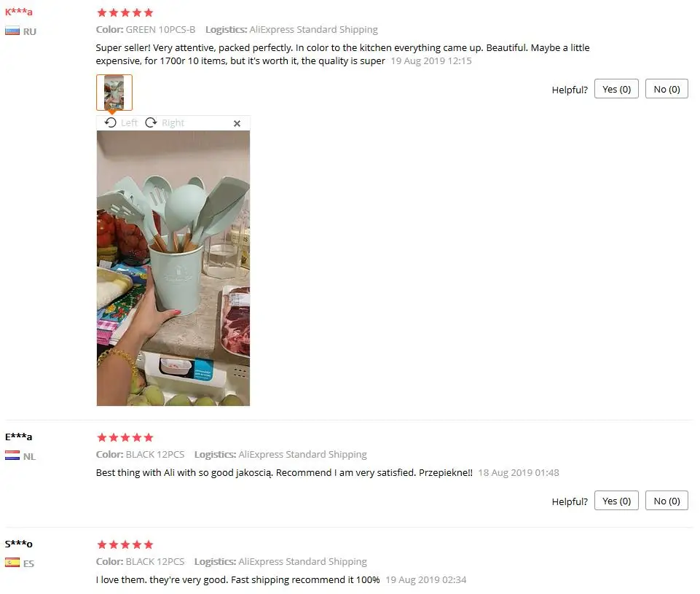700x594 pixels.
Task: Click the enlarged kitchen utensils photo
Action: click(173, 268)
